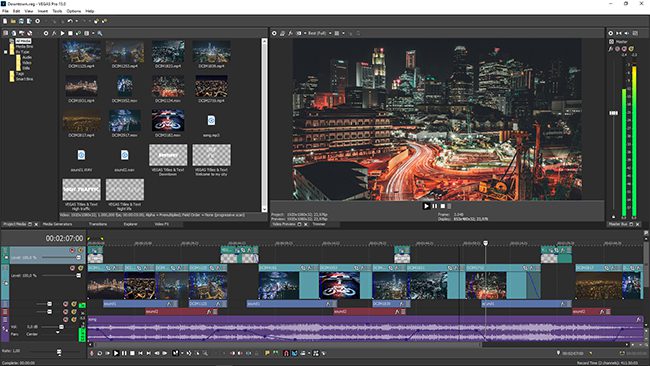Adjust the first video track Level slider
The image size is (650, 366).
[x=78, y=257]
